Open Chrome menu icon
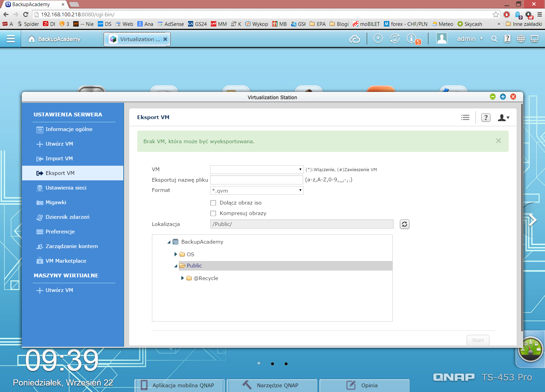Image resolution: width=545 pixels, height=392 pixels. pyautogui.click(x=540, y=14)
